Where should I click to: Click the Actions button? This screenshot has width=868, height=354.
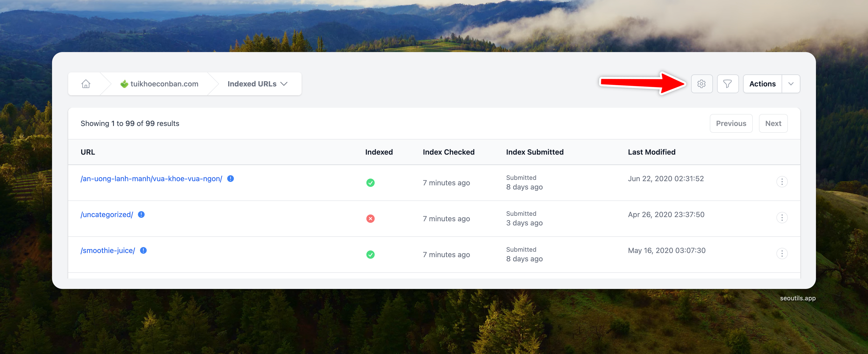coord(762,84)
